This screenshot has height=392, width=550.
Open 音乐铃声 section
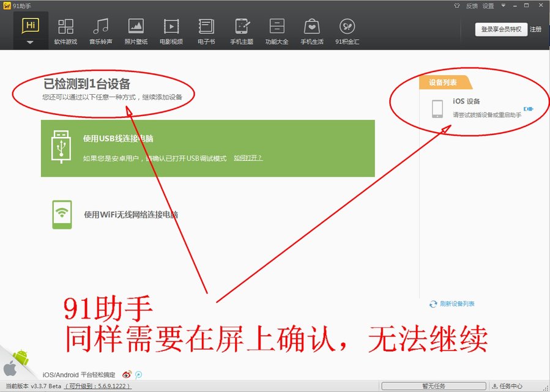click(101, 32)
